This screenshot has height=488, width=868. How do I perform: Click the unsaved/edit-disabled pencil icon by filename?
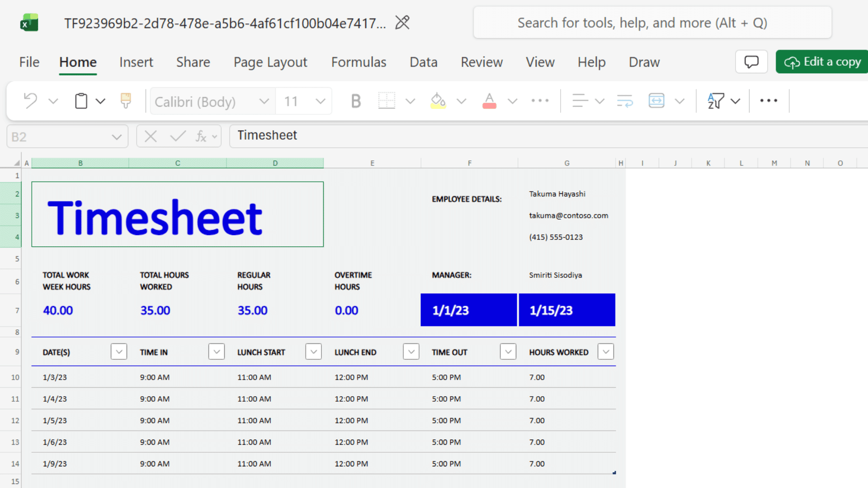coord(402,23)
